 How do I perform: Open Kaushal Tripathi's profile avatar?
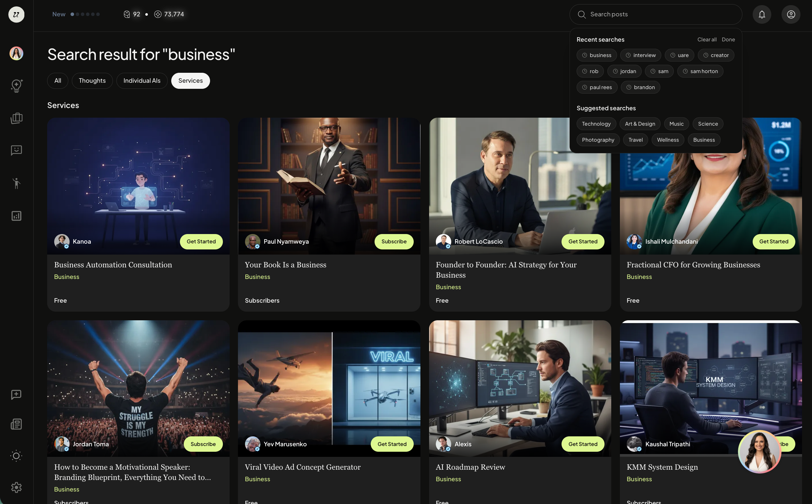pos(634,444)
